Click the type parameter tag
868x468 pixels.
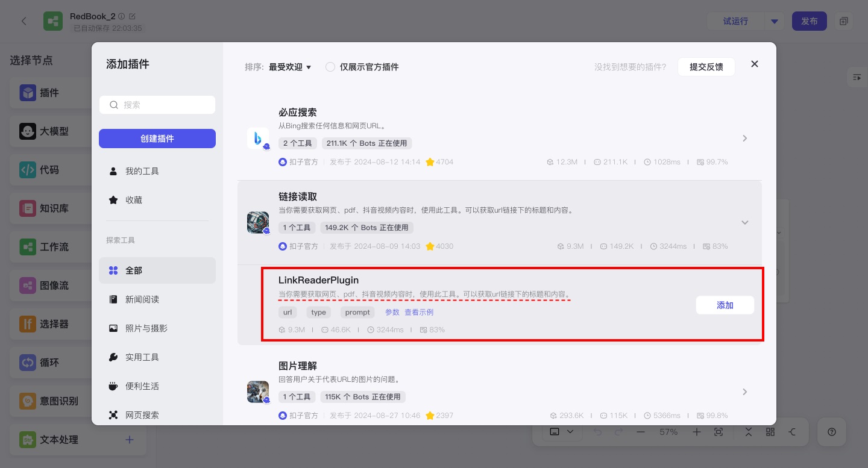(x=319, y=312)
